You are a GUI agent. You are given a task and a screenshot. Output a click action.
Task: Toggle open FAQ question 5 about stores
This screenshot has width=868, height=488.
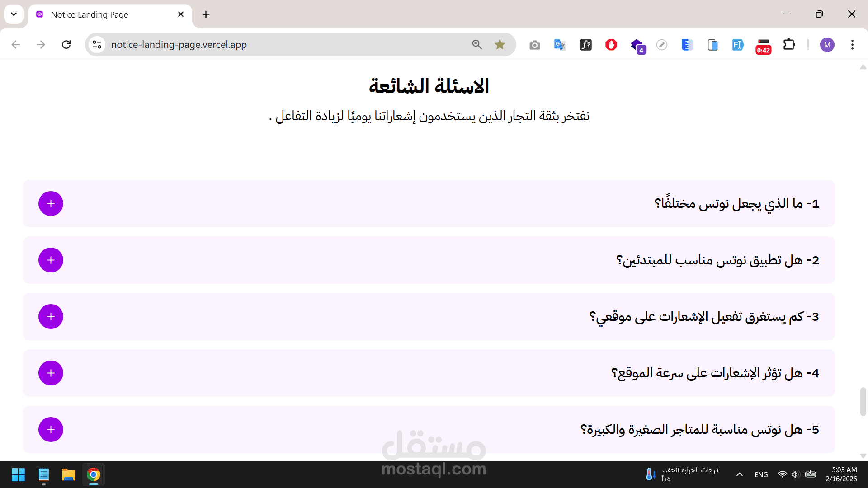(x=51, y=430)
